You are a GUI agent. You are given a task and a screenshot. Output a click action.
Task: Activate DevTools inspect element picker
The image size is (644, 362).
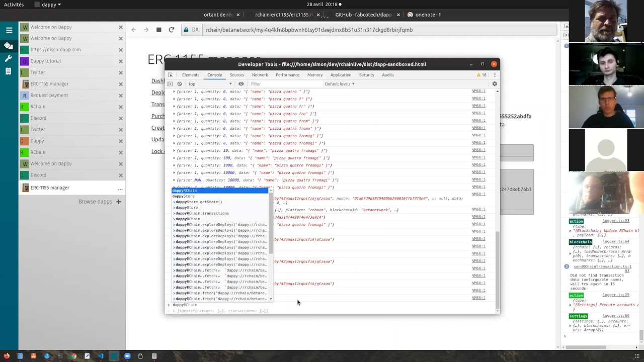click(170, 75)
